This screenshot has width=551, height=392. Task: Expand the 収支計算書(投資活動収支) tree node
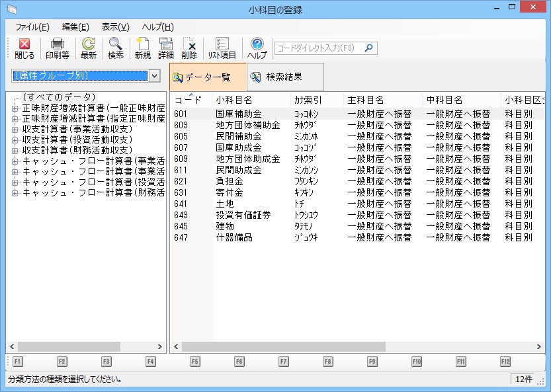click(x=15, y=140)
